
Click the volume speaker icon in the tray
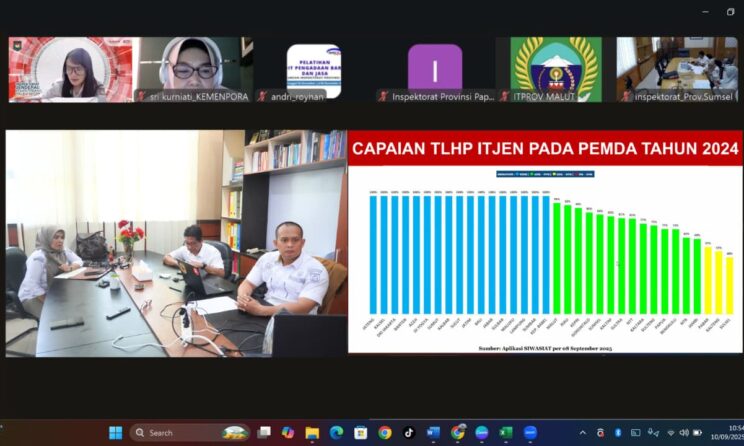[686, 432]
